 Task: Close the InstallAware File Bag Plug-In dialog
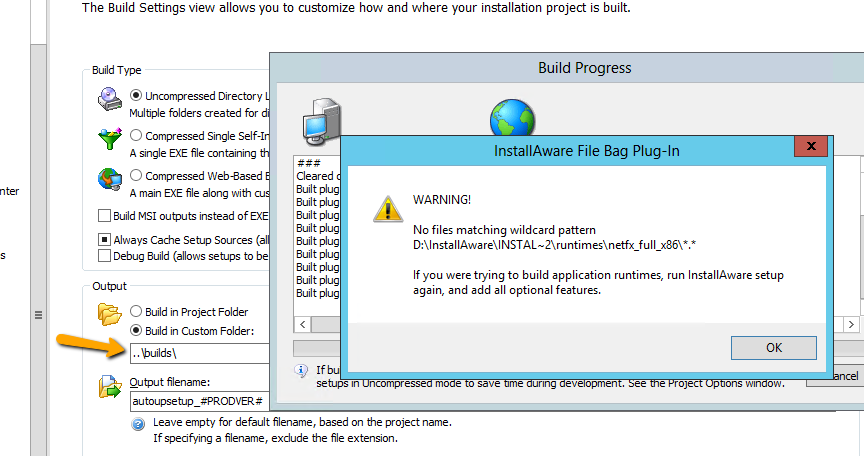point(811,146)
